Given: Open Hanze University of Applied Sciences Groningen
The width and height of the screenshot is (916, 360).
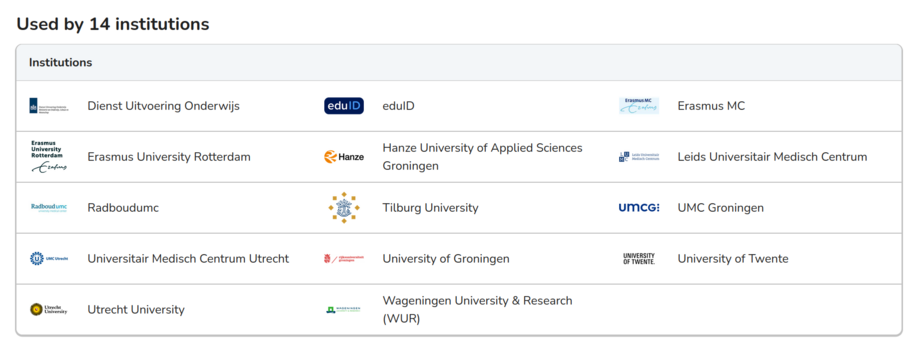Looking at the screenshot, I should [483, 157].
